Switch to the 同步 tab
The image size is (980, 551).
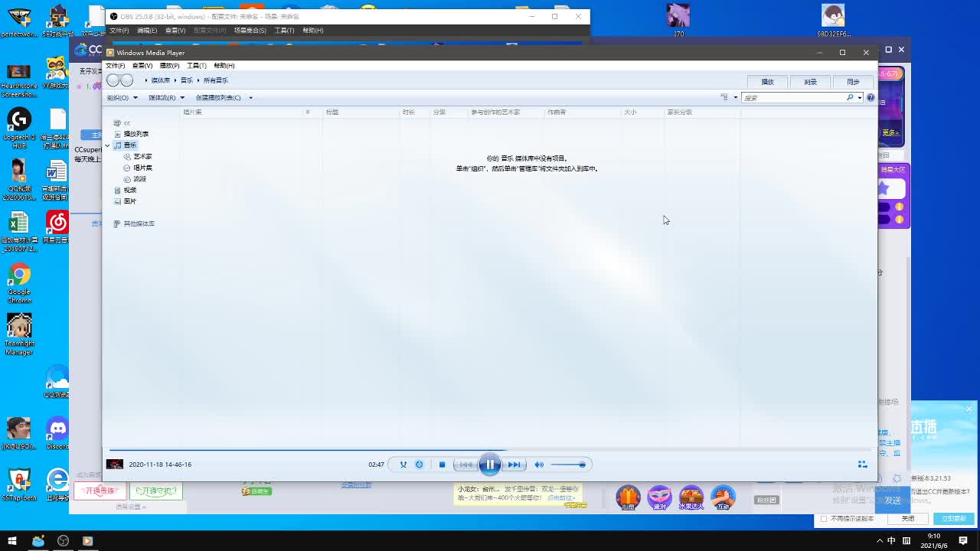click(x=853, y=82)
